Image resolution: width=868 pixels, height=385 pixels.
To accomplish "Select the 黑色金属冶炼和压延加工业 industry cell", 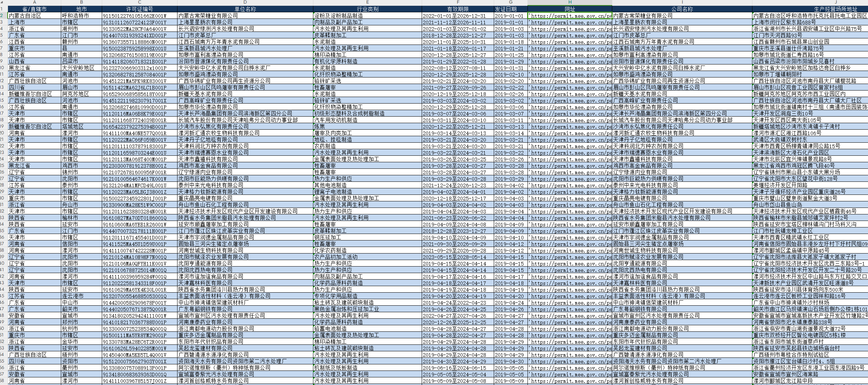I will 367,309.
